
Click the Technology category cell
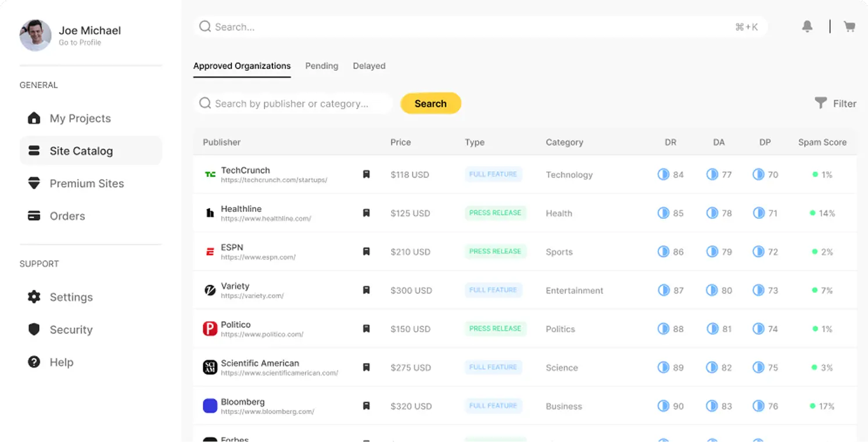click(569, 175)
